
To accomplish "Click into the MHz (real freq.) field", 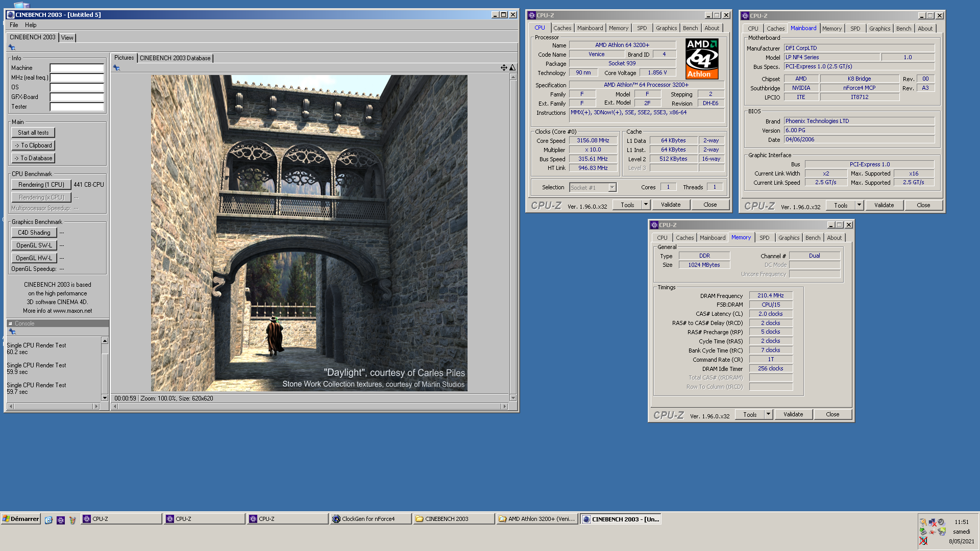I will click(77, 78).
